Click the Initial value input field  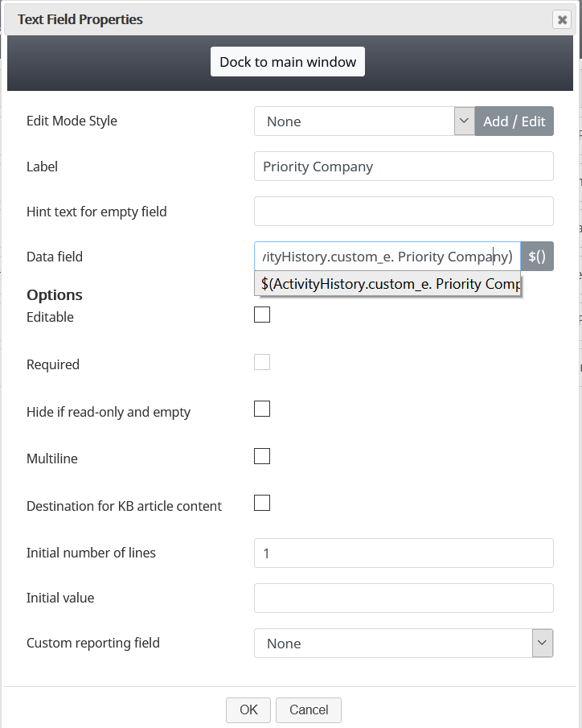(x=404, y=598)
